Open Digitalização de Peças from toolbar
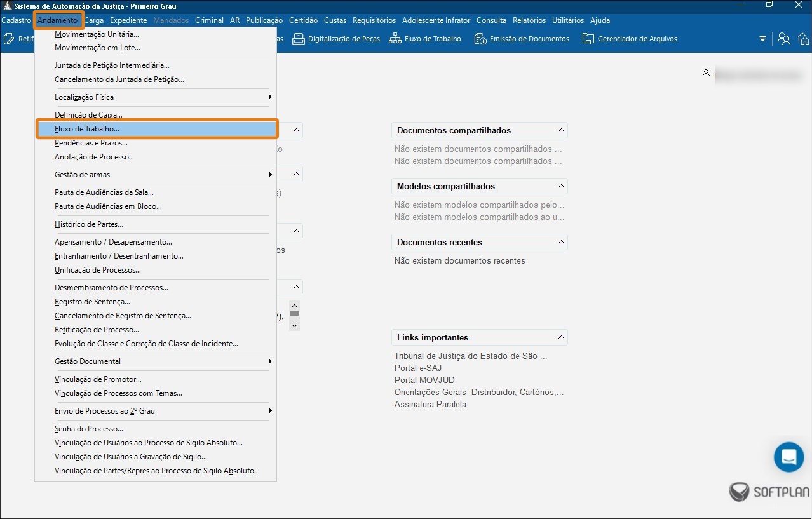 coord(335,39)
